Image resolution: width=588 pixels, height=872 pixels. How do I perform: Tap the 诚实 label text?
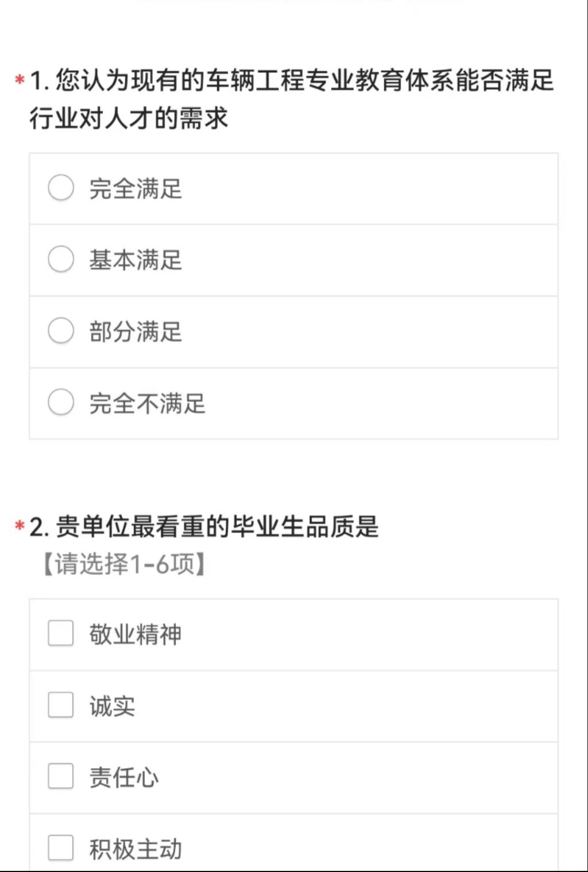pos(112,707)
